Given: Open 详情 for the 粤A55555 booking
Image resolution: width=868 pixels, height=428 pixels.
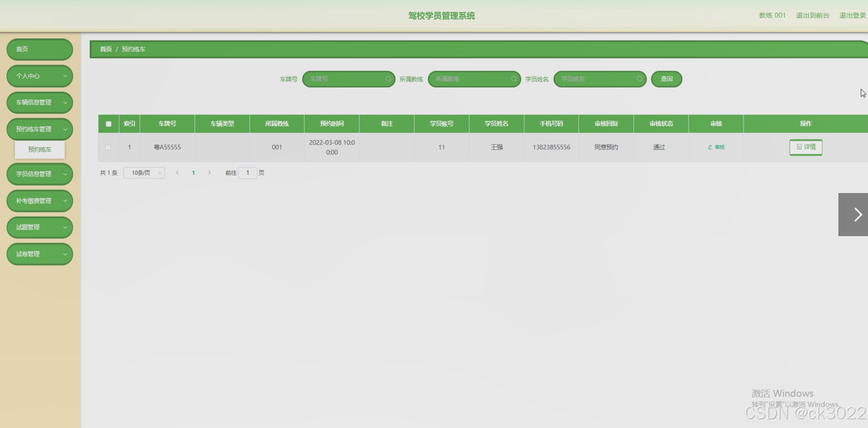Looking at the screenshot, I should [x=806, y=147].
